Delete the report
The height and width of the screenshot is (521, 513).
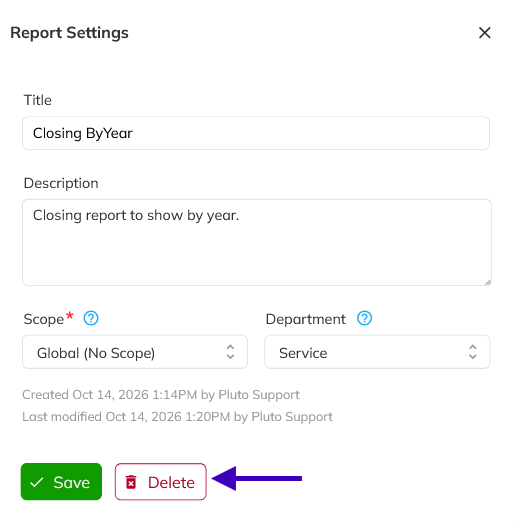click(x=161, y=482)
